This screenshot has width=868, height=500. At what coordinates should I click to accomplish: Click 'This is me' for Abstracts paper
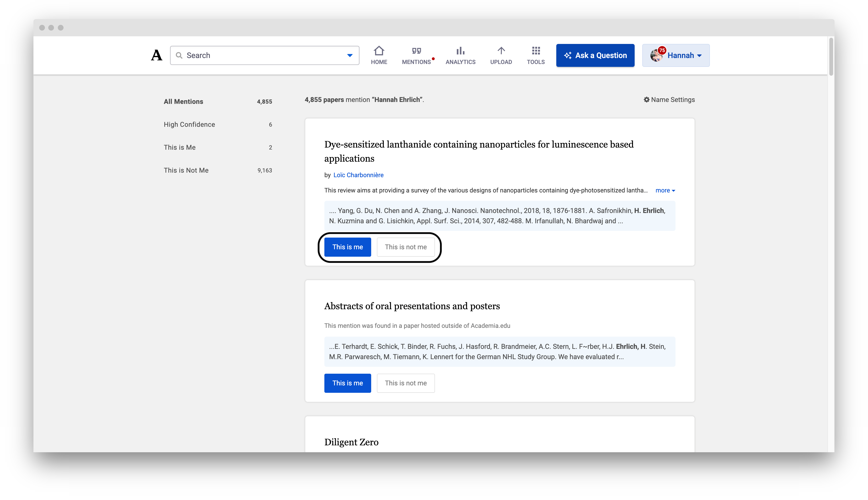[347, 383]
